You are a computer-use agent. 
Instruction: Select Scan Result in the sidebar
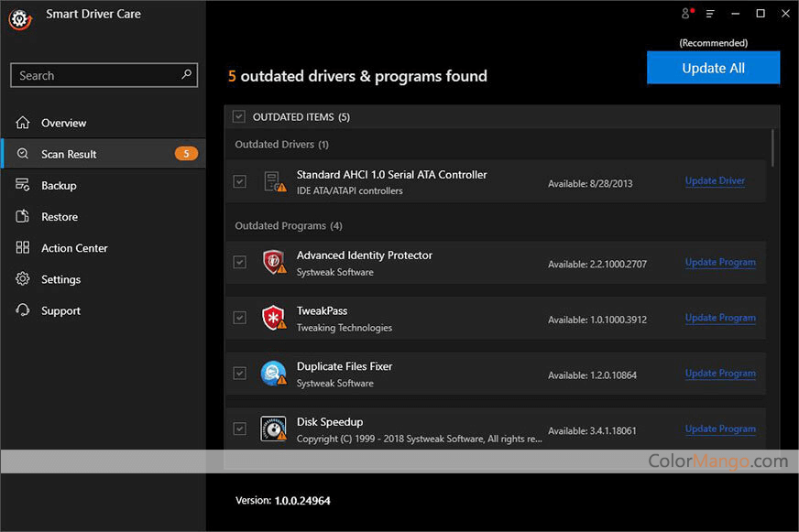tap(104, 154)
